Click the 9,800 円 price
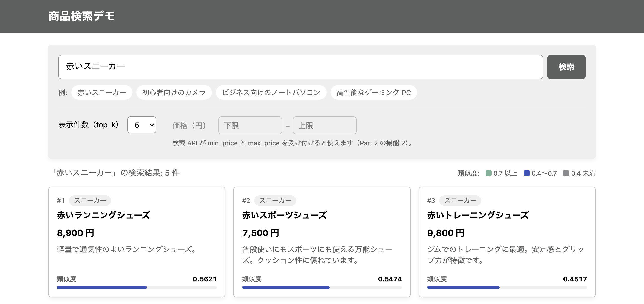Screen dimensions: 644x304 (x=446, y=233)
